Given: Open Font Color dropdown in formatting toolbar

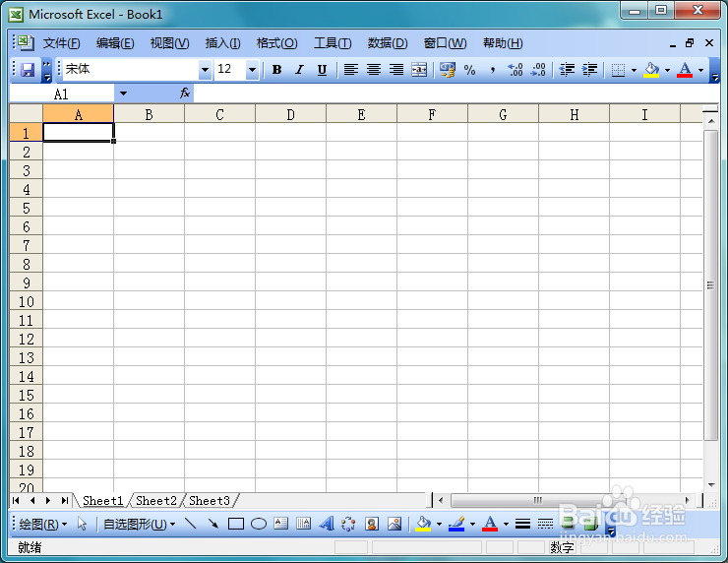Looking at the screenshot, I should click(x=700, y=70).
